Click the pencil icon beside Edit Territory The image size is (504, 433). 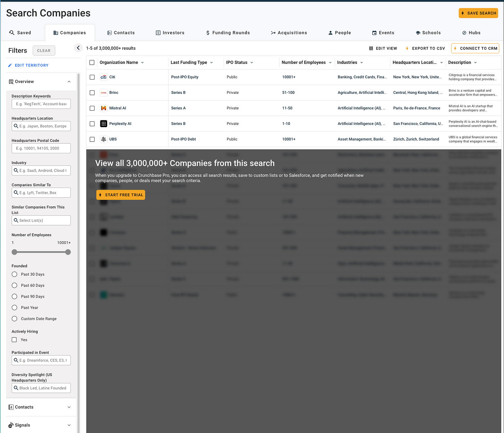pyautogui.click(x=10, y=65)
